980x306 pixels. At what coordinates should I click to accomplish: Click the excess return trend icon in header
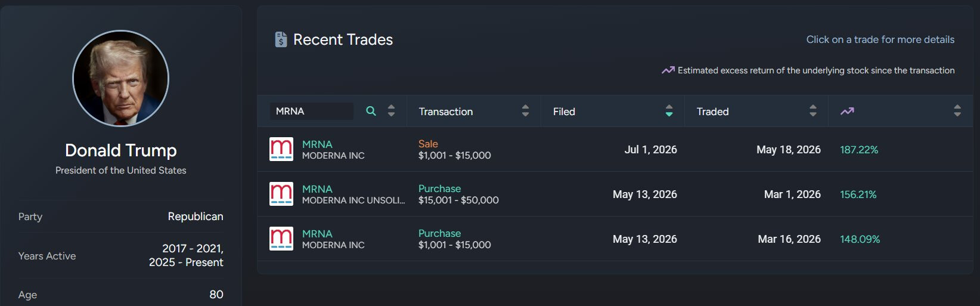tap(847, 111)
